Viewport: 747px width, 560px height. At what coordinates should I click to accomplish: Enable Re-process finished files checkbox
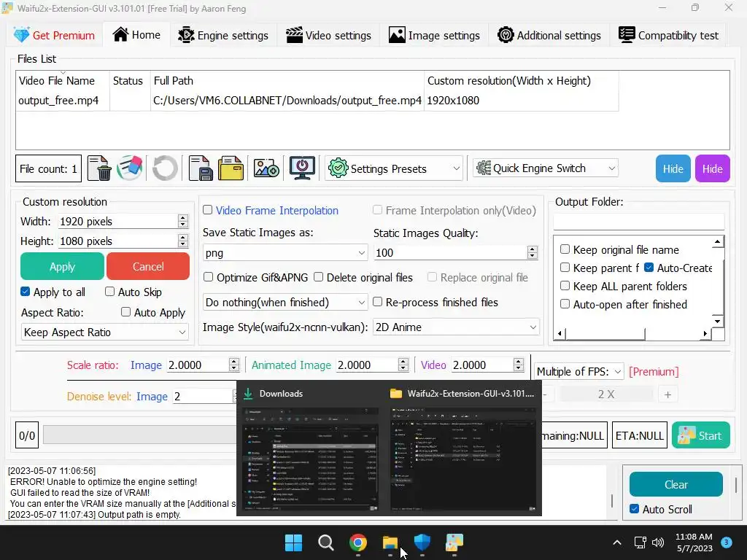377,302
